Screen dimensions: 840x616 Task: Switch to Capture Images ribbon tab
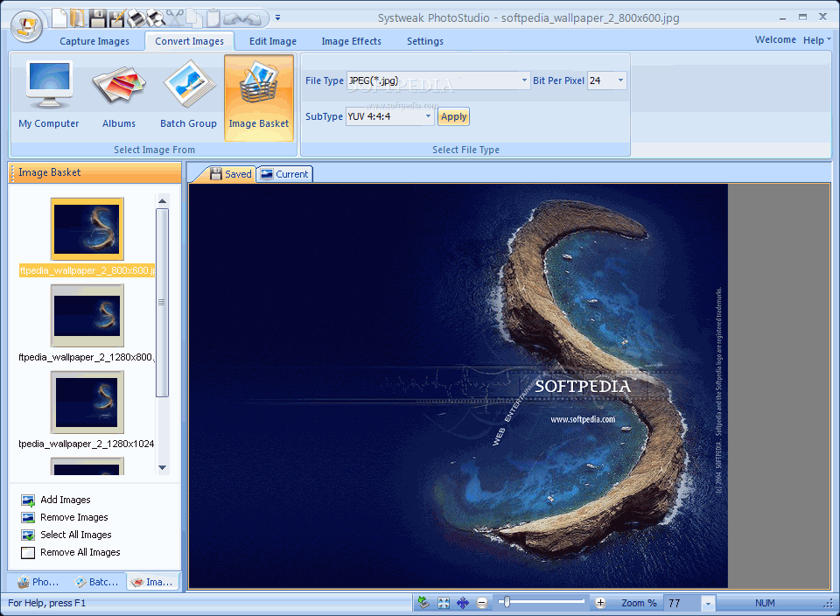94,41
